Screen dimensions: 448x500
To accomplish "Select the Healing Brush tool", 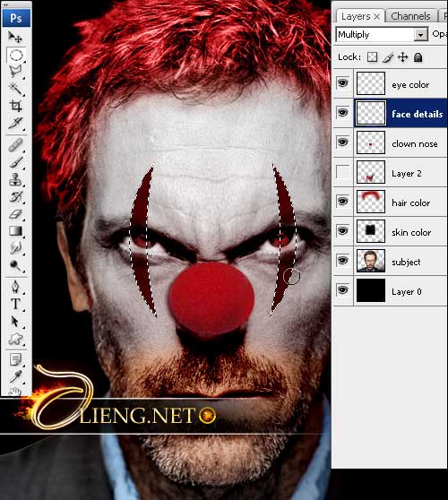I will click(15, 145).
